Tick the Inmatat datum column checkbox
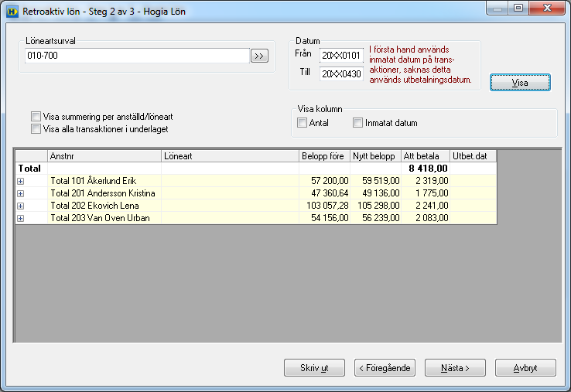This screenshot has height=392, width=571. pos(357,123)
